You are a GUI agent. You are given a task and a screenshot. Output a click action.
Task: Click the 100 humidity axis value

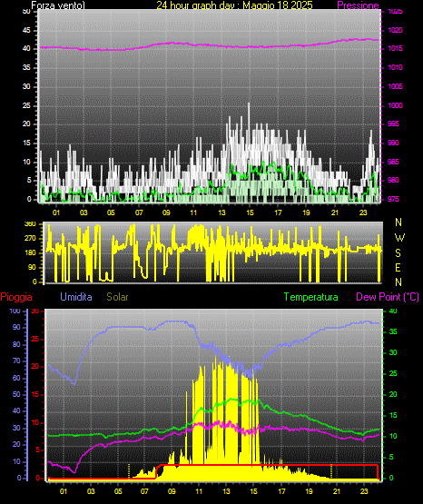click(x=15, y=311)
